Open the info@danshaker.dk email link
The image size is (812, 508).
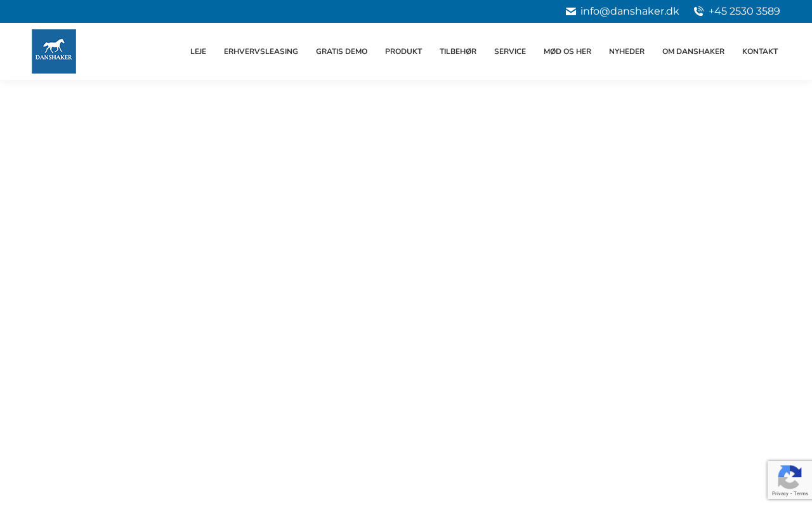(x=629, y=11)
